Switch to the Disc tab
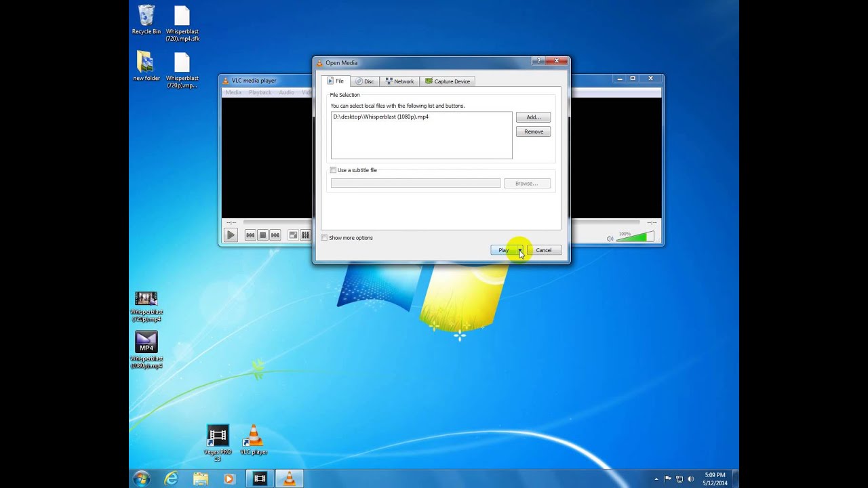Image resolution: width=868 pixels, height=488 pixels. pyautogui.click(x=365, y=81)
